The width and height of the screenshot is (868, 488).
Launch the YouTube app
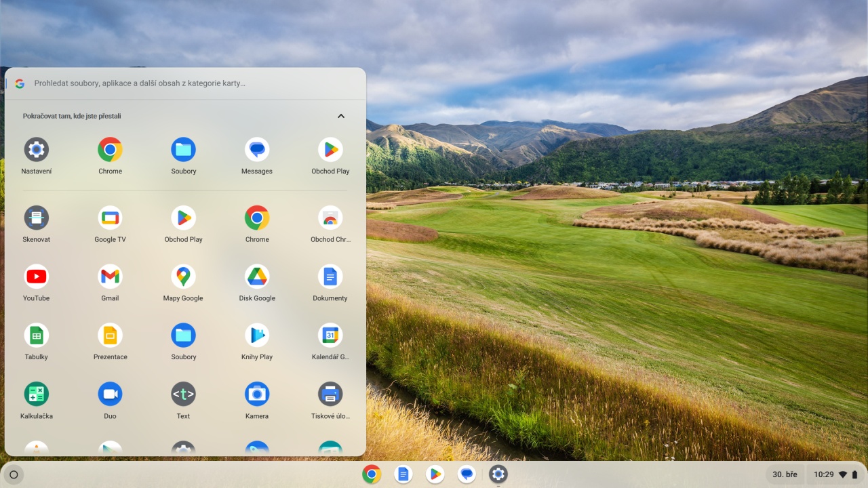point(37,283)
